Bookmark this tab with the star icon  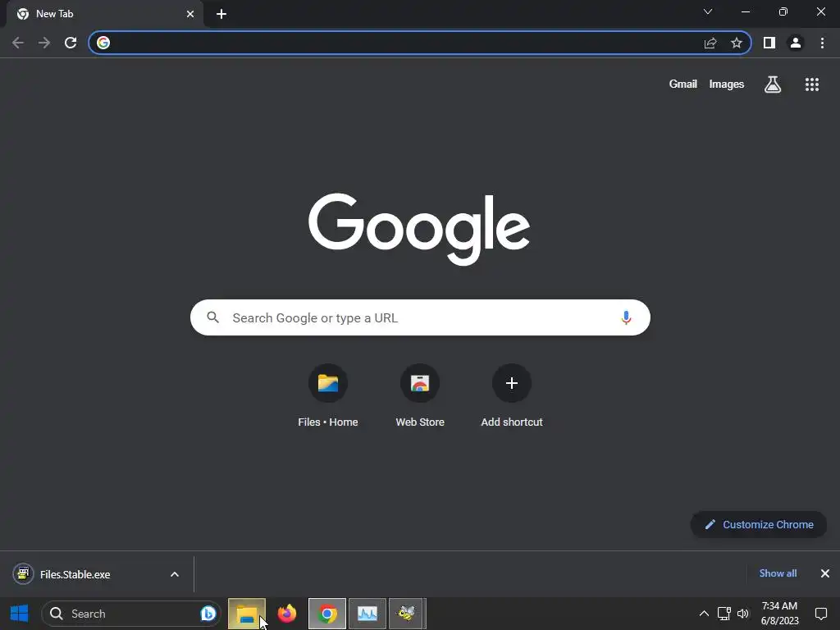click(x=737, y=43)
